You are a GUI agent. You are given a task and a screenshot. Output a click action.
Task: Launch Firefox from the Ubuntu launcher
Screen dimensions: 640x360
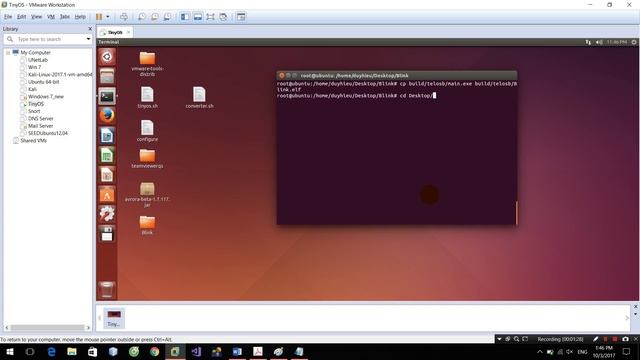point(107,116)
